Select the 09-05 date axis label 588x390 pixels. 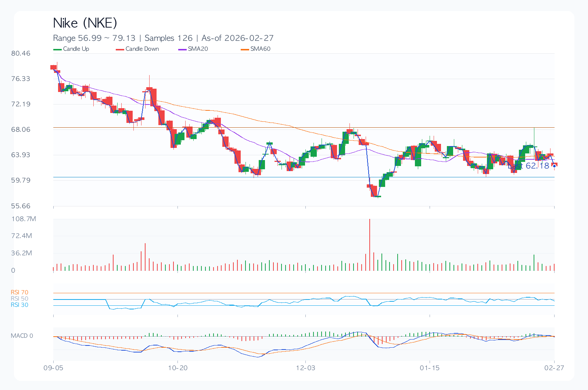click(x=53, y=368)
